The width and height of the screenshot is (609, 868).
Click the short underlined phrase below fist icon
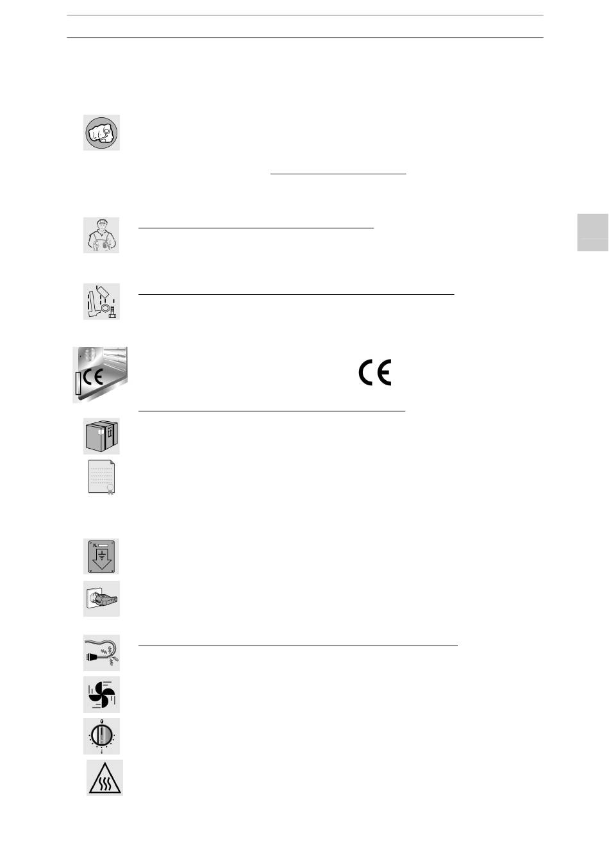[338, 173]
